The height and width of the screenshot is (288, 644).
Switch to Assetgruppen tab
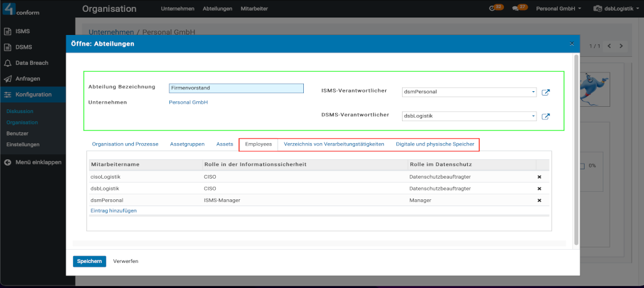click(187, 144)
